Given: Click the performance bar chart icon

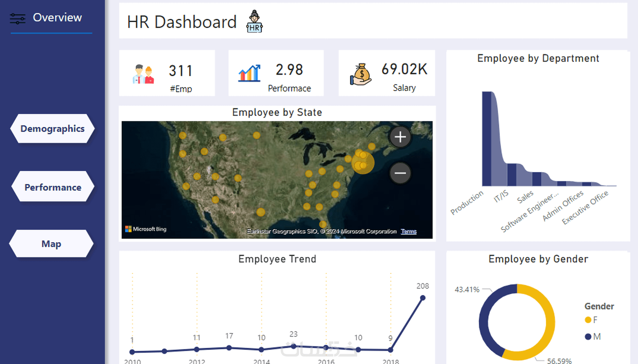Looking at the screenshot, I should 249,73.
